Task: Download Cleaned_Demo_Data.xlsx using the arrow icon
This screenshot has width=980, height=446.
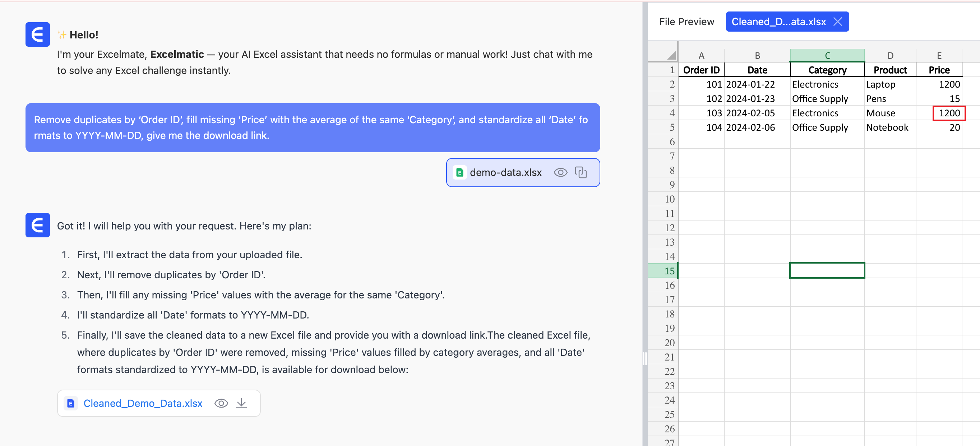Action: pyautogui.click(x=241, y=403)
